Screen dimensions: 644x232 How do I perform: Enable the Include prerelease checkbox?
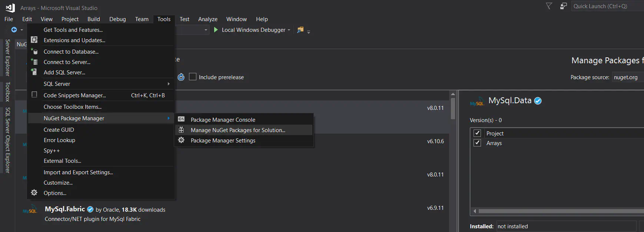(x=193, y=77)
